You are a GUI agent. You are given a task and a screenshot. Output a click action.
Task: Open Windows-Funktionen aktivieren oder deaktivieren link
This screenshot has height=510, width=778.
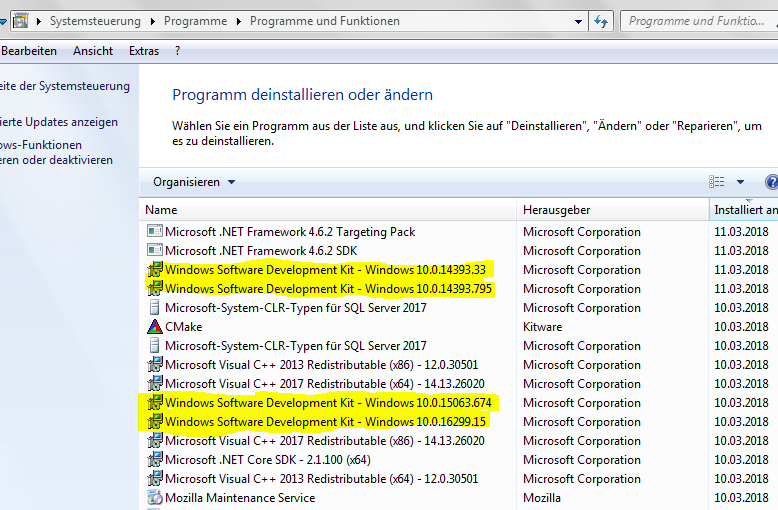(x=56, y=152)
